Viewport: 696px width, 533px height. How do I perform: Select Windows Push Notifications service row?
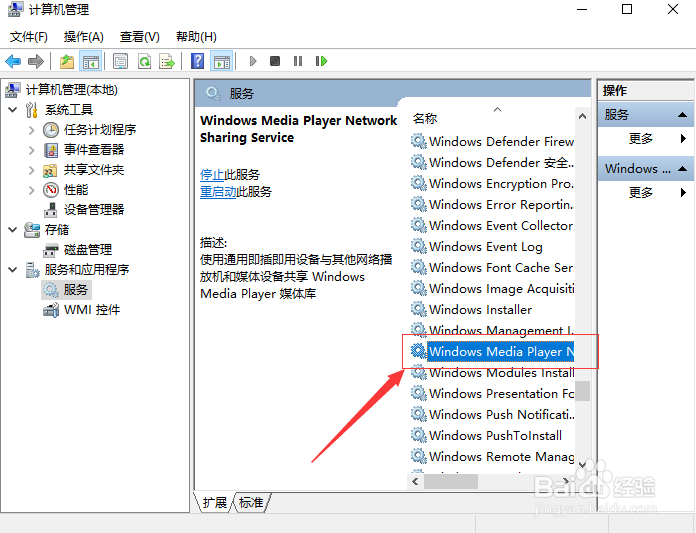(492, 415)
